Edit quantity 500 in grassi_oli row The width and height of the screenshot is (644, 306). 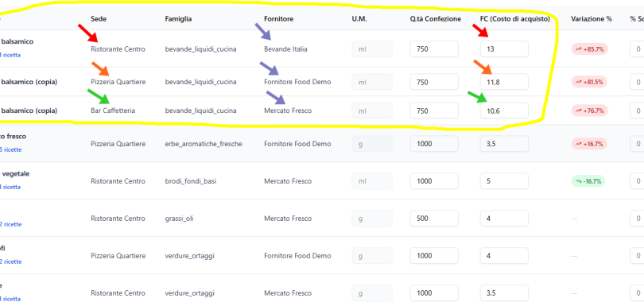pos(434,219)
